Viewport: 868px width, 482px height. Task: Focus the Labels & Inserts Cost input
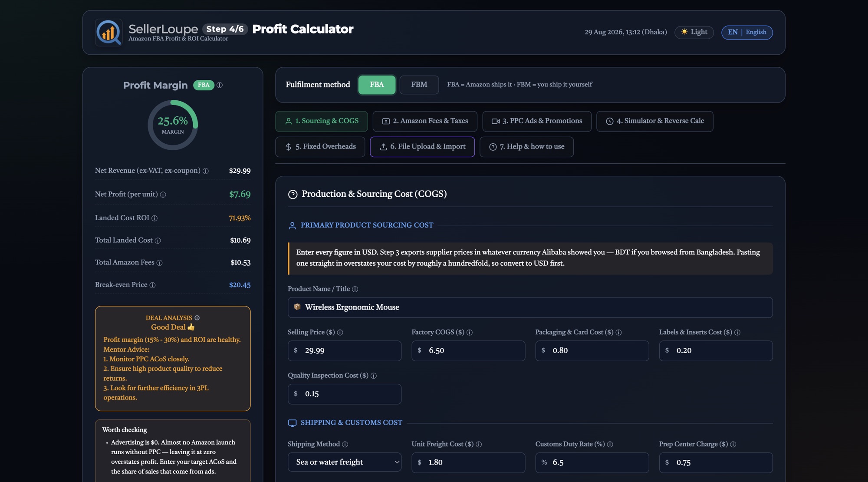pos(716,351)
